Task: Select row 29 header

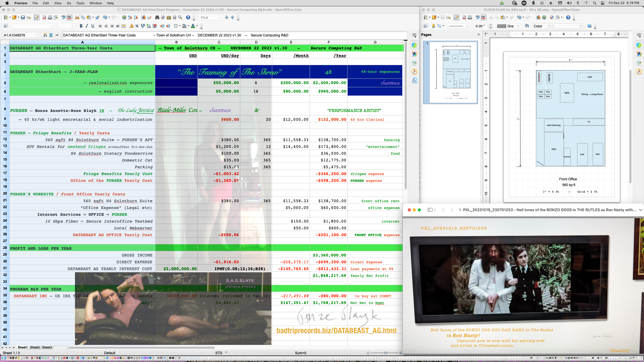Action: pyautogui.click(x=5, y=255)
